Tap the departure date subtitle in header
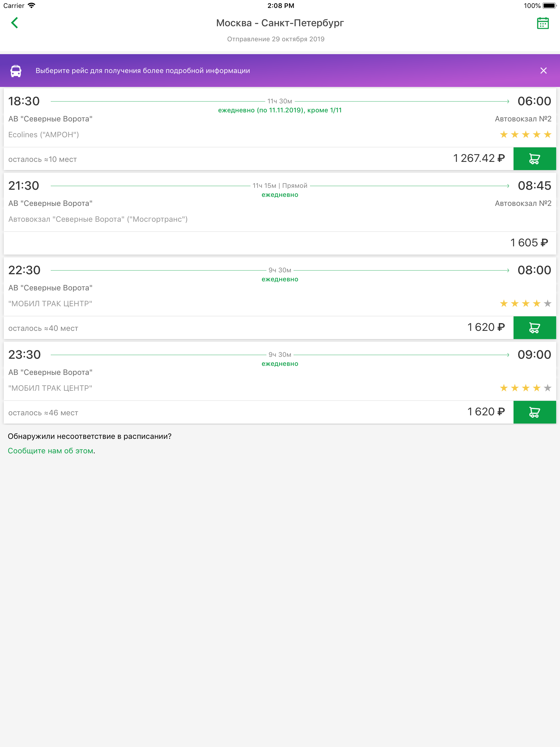Viewport: 560px width, 747px height. point(276,39)
